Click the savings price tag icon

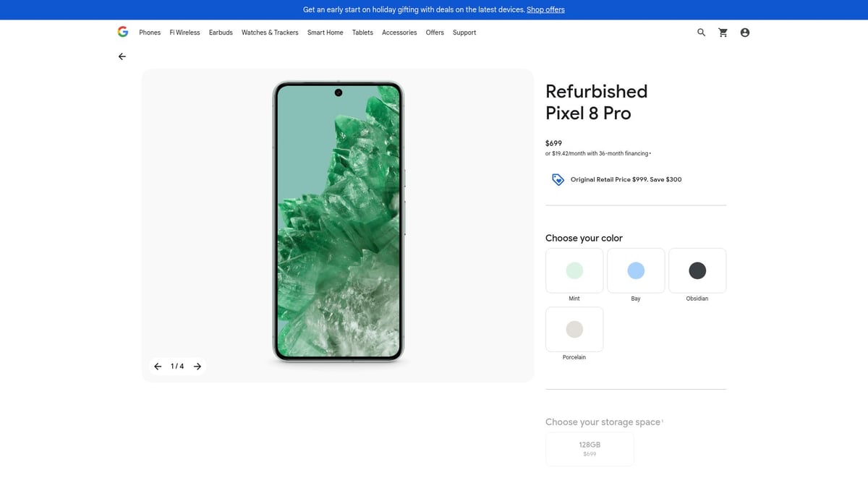point(557,179)
